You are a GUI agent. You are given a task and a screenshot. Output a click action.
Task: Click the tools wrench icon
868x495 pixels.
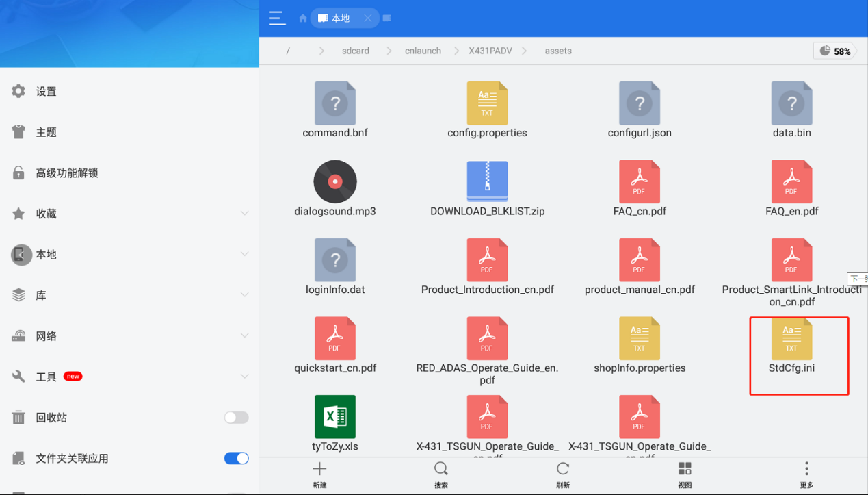[x=18, y=377]
